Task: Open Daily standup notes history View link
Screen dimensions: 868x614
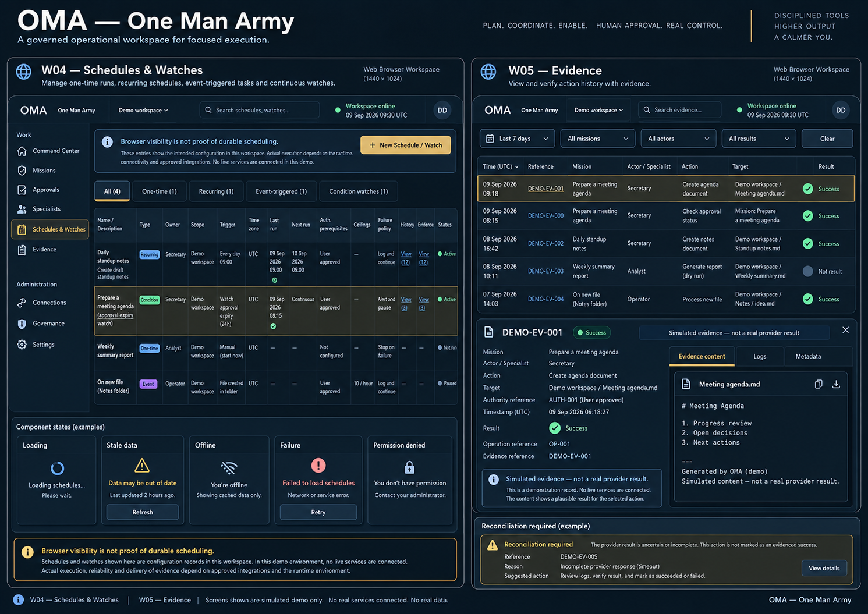Action: [x=406, y=258]
